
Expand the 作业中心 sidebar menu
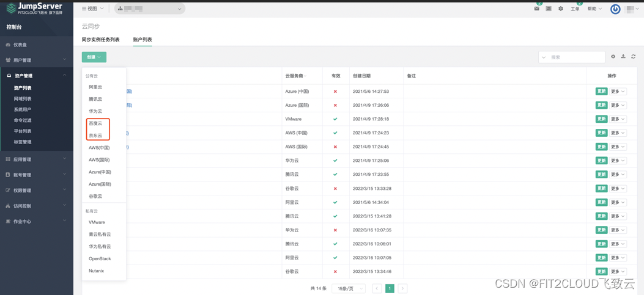click(x=37, y=221)
